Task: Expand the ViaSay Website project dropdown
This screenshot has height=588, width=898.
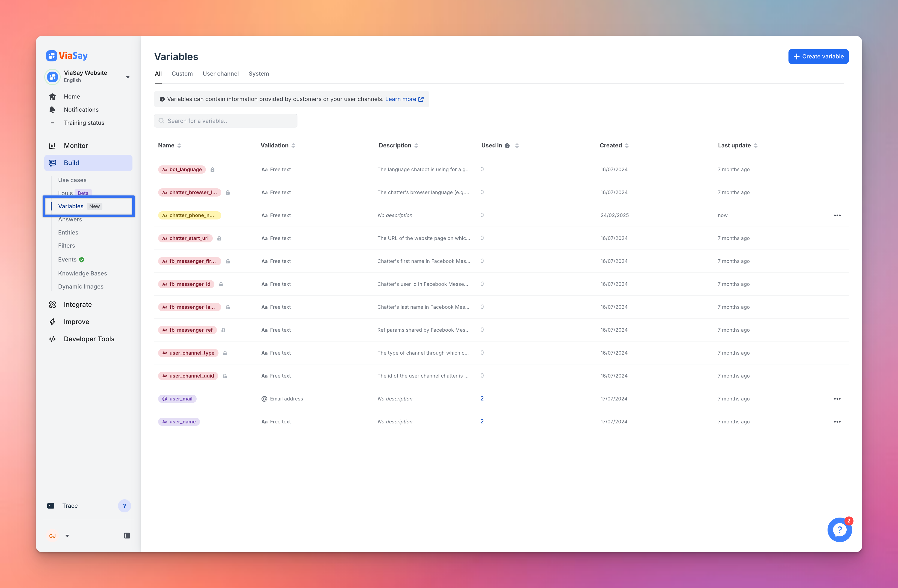Action: point(128,77)
